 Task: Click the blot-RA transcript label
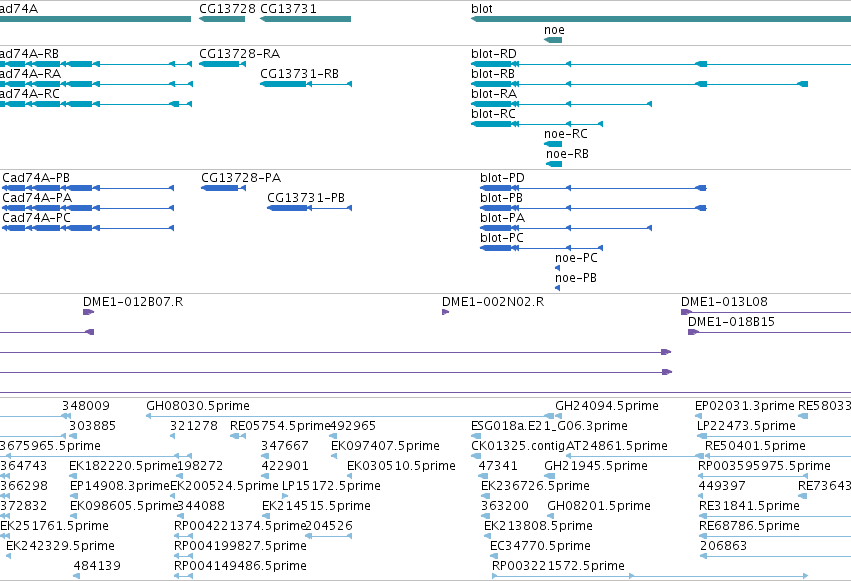[494, 94]
